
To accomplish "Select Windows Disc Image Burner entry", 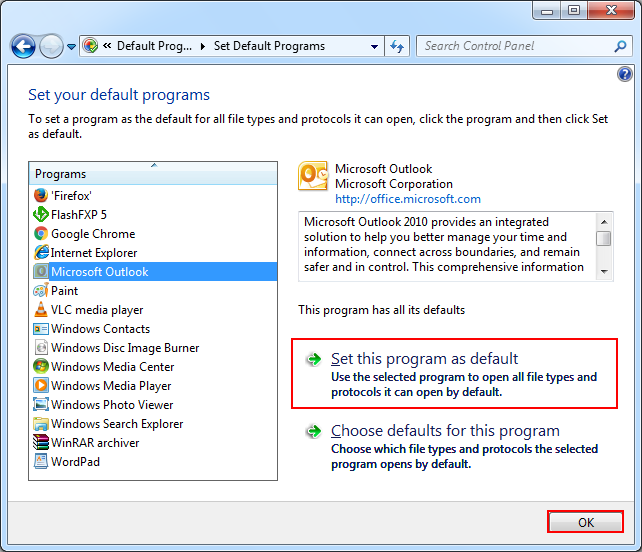I will click(x=153, y=347).
